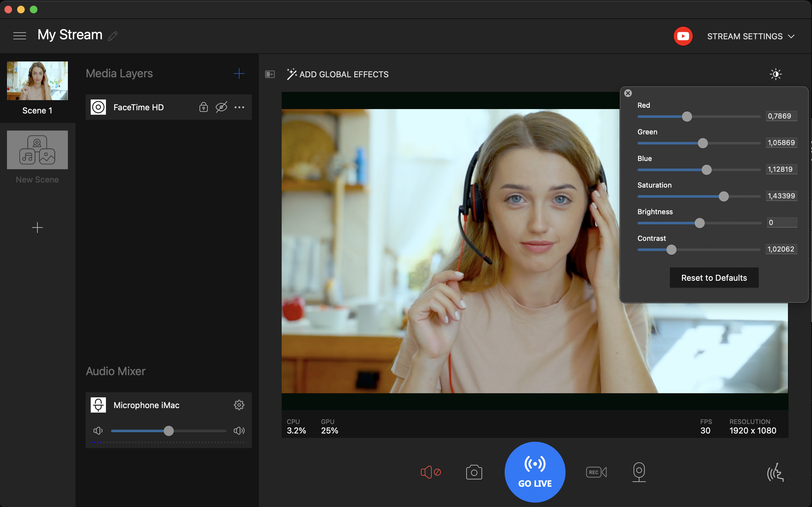Open Microphone iMac settings gear
The height and width of the screenshot is (507, 812).
point(239,405)
